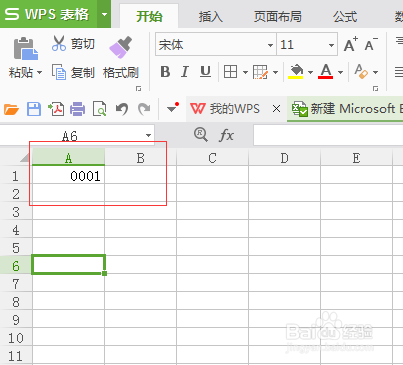The image size is (403, 365).
Task: Select row 6 header
Action: (x=16, y=266)
